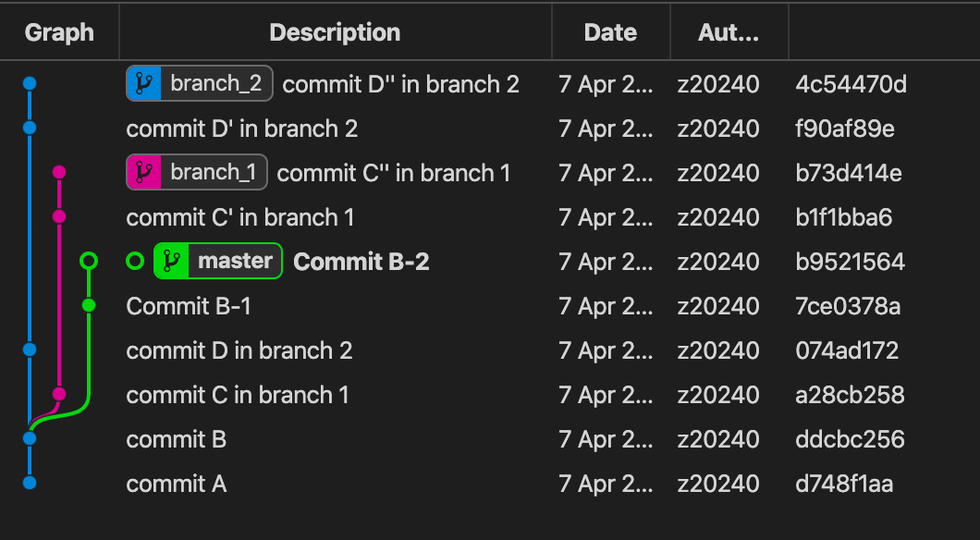Click commit hash 074ad172
The image size is (980, 540).
coord(847,350)
